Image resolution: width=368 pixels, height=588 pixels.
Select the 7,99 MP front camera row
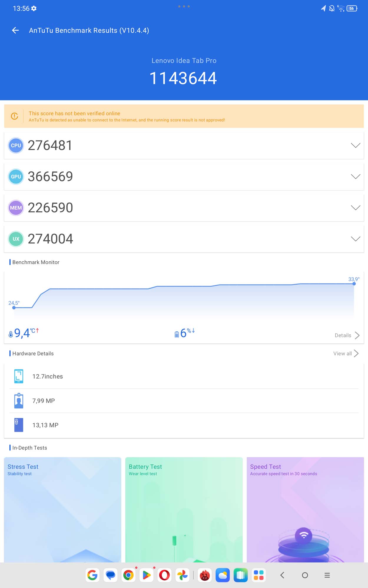point(184,401)
